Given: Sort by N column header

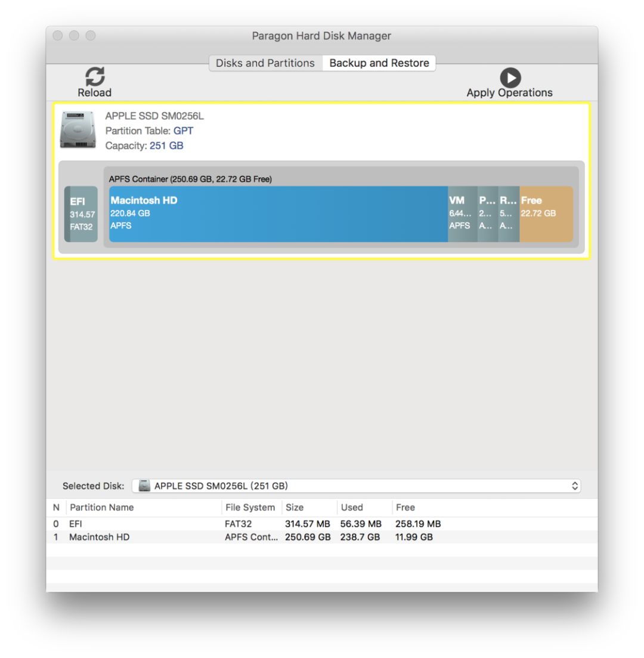Looking at the screenshot, I should (56, 507).
